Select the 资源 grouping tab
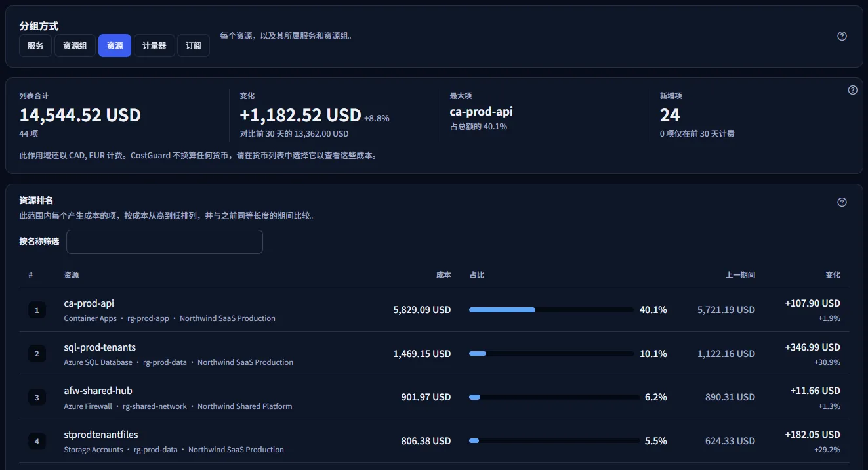The height and width of the screenshot is (470, 868). [115, 46]
